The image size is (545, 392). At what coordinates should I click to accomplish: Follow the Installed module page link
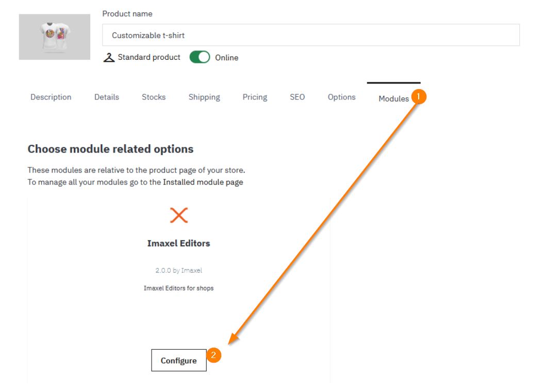(x=203, y=182)
